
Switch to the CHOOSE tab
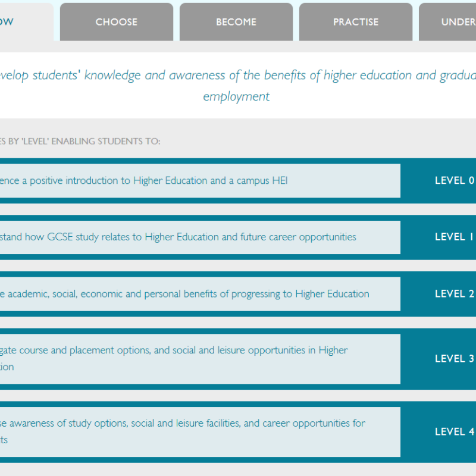point(117,22)
